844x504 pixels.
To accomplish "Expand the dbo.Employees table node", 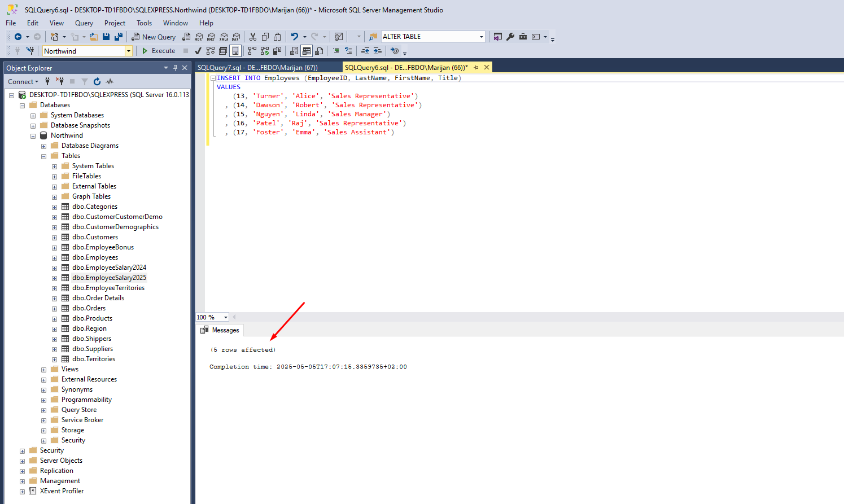I will point(54,258).
